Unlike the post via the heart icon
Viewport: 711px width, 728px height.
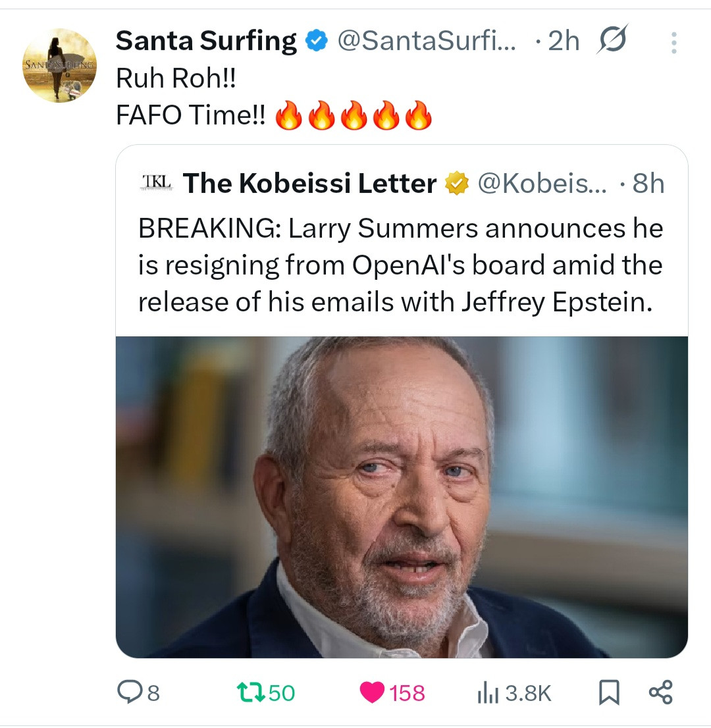click(373, 692)
